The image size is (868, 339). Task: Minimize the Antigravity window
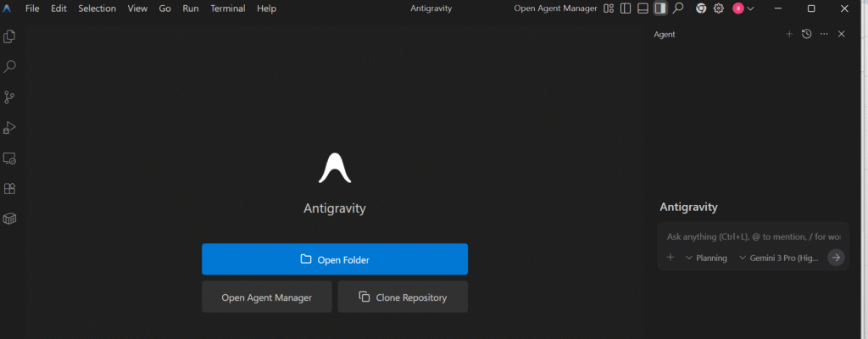pos(778,8)
